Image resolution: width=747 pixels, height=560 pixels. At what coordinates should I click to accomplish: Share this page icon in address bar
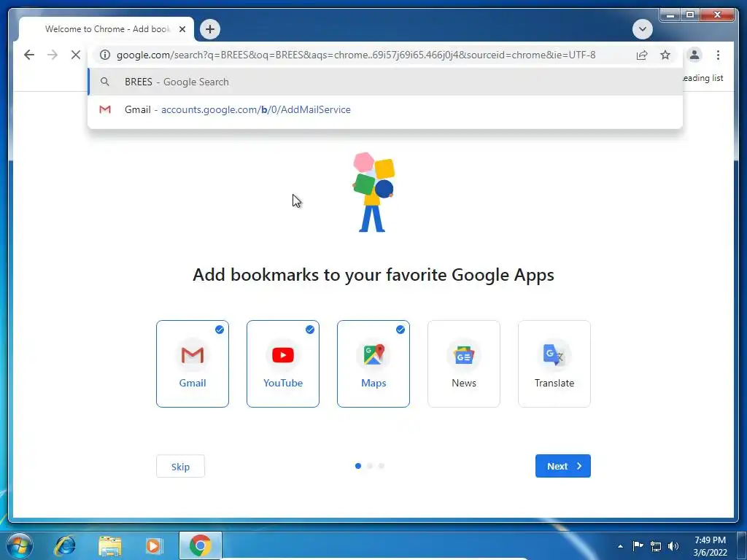(x=642, y=55)
